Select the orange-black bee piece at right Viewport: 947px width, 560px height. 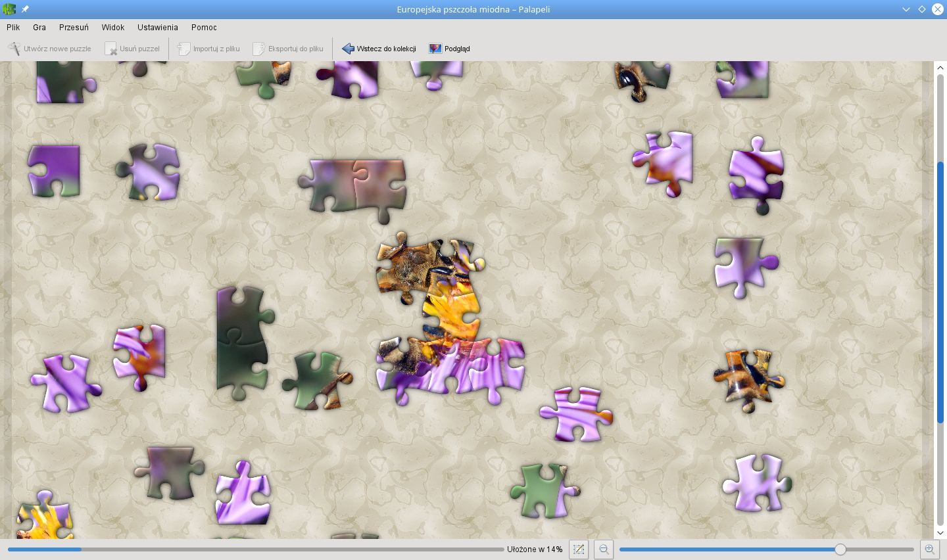pyautogui.click(x=748, y=380)
